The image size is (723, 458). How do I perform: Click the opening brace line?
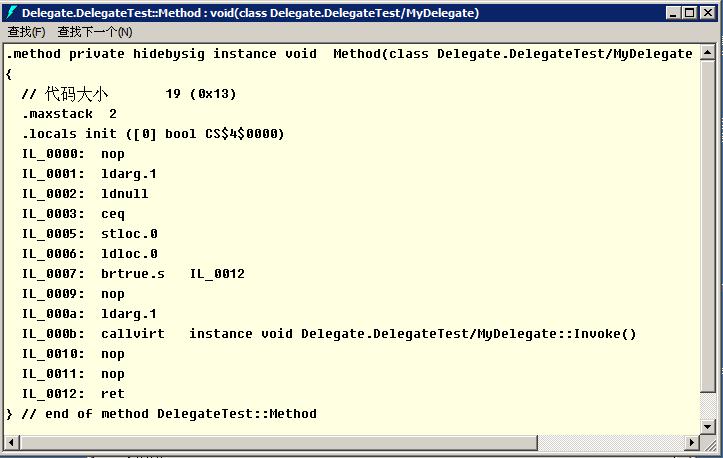click(9, 74)
